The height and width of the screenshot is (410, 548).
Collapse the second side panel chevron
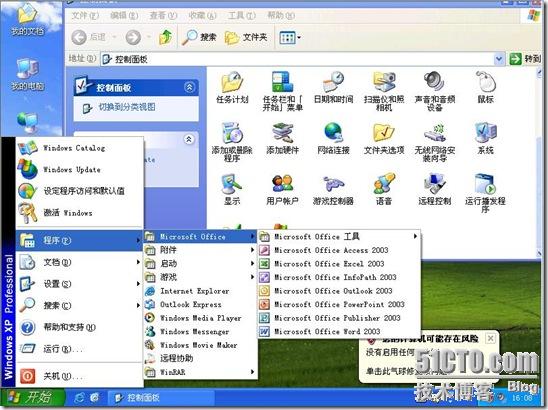(189, 139)
